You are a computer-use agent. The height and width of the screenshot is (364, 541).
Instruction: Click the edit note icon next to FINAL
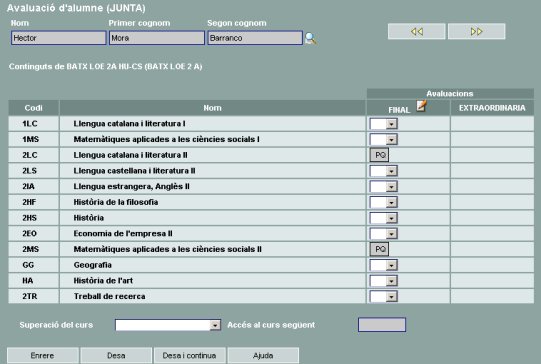click(421, 106)
